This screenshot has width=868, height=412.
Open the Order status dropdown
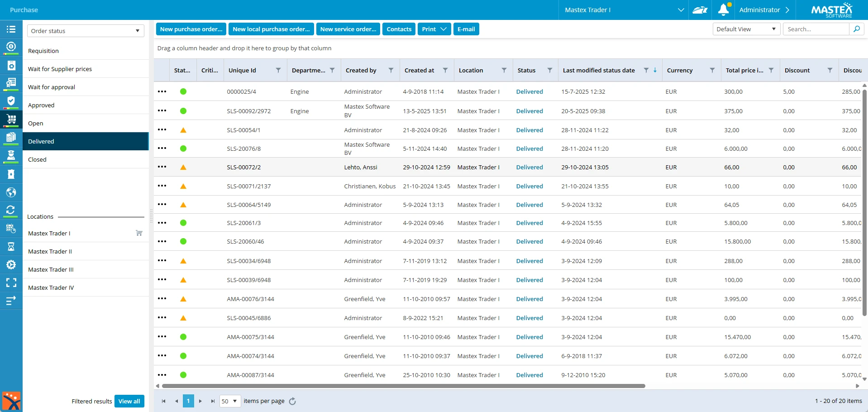86,31
